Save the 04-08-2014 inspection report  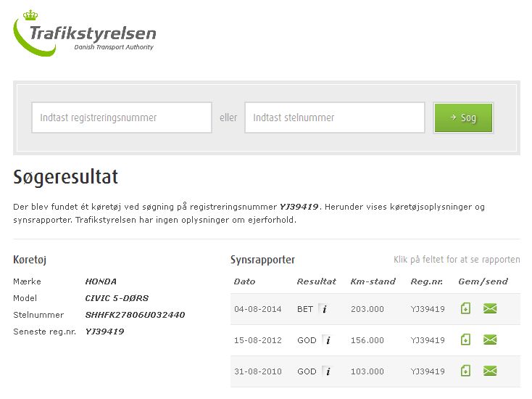pyautogui.click(x=465, y=308)
